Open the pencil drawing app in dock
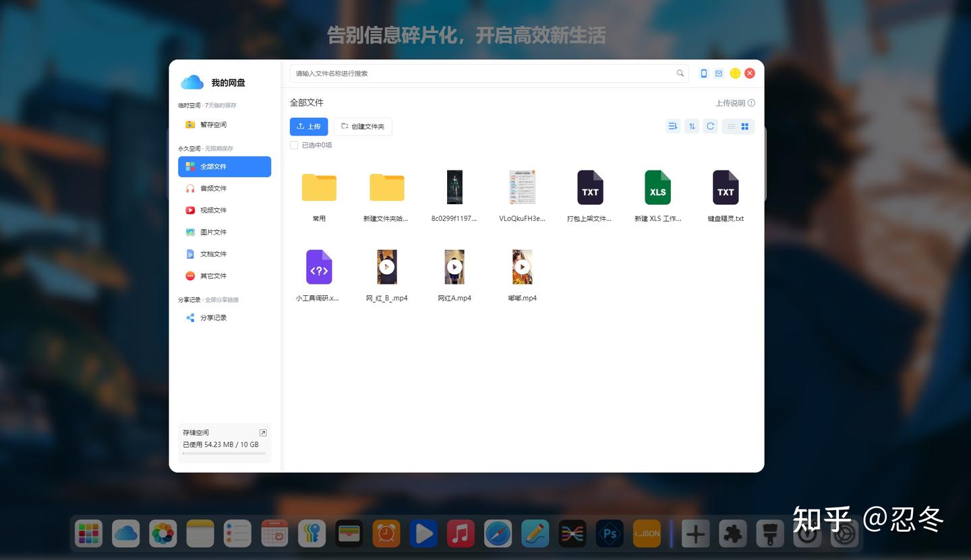 point(535,534)
